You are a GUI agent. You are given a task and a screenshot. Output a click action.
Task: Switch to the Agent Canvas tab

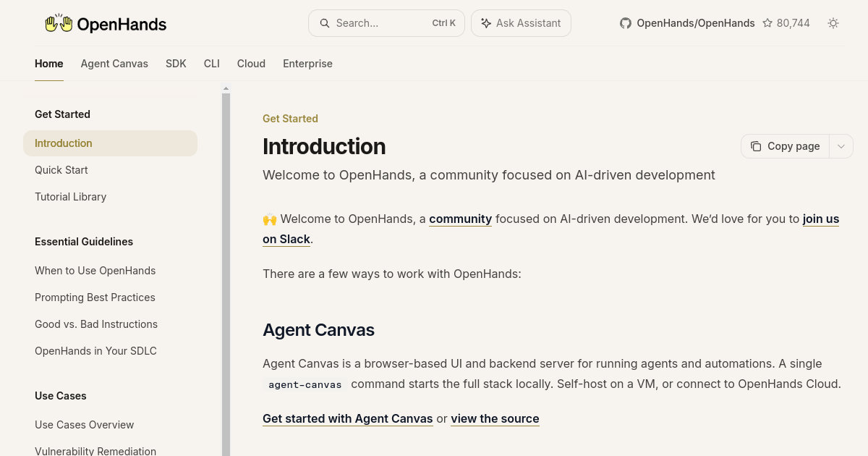tap(114, 64)
